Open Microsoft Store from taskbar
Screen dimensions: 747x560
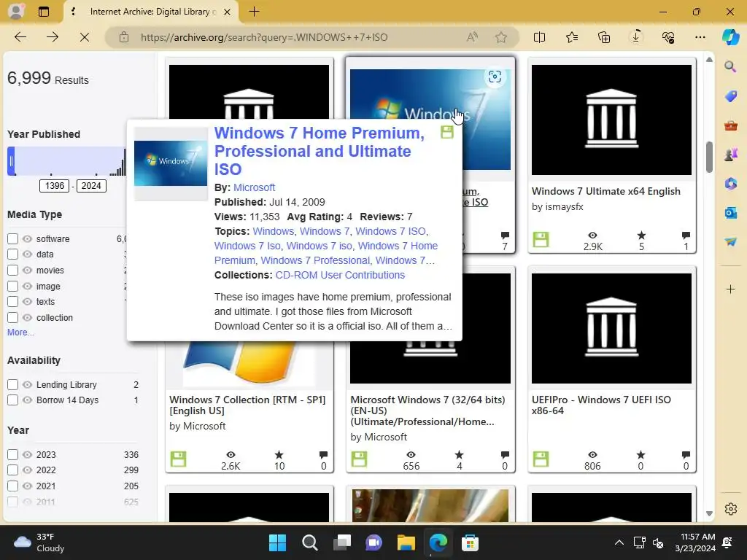[x=470, y=542]
